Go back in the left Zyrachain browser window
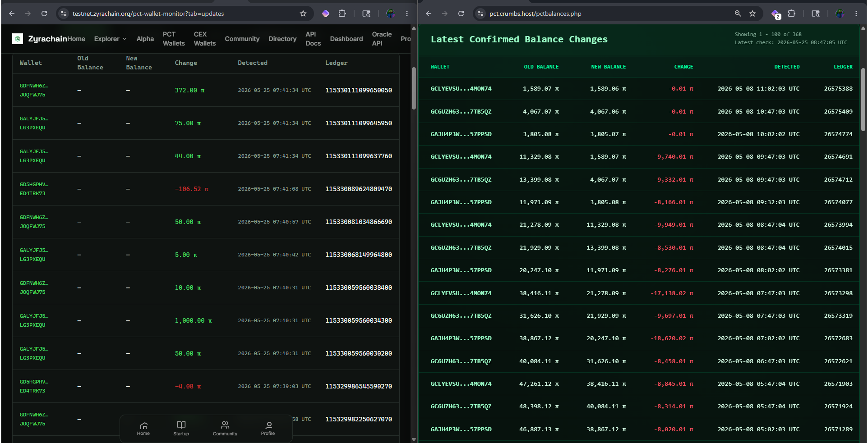This screenshot has width=868, height=443. 12,14
